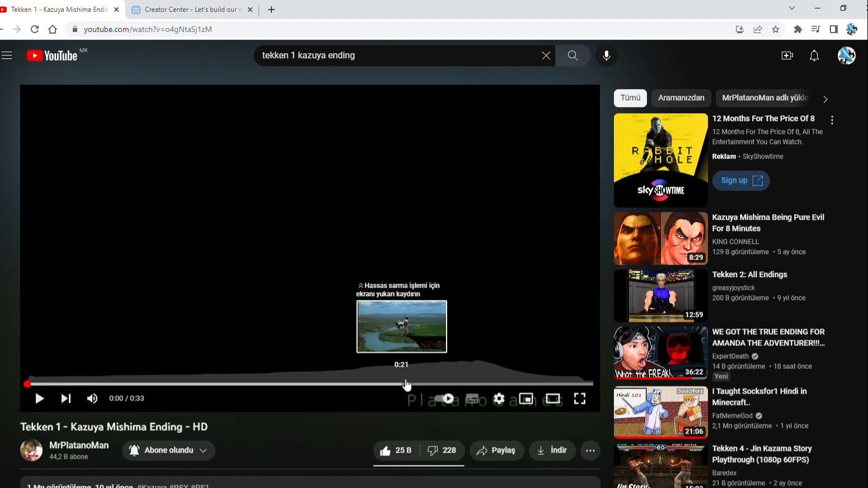Mute the video volume
Screen dimensions: 868x488
tap(92, 398)
